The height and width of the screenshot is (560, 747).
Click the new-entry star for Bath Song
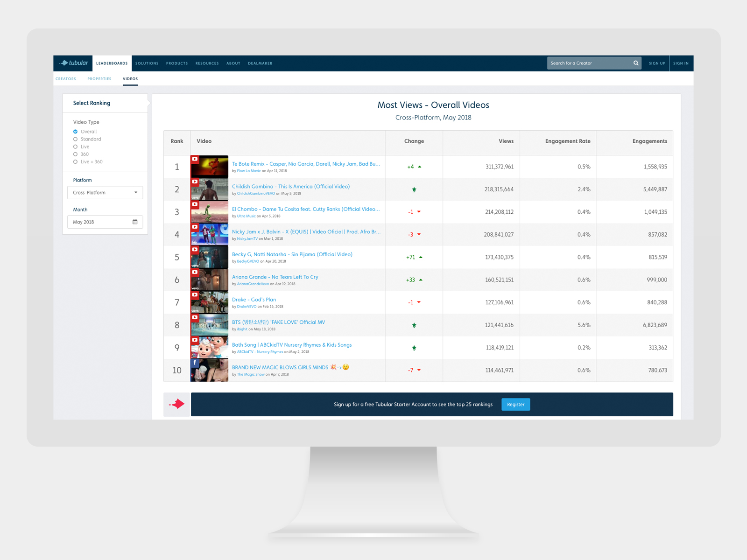click(414, 348)
